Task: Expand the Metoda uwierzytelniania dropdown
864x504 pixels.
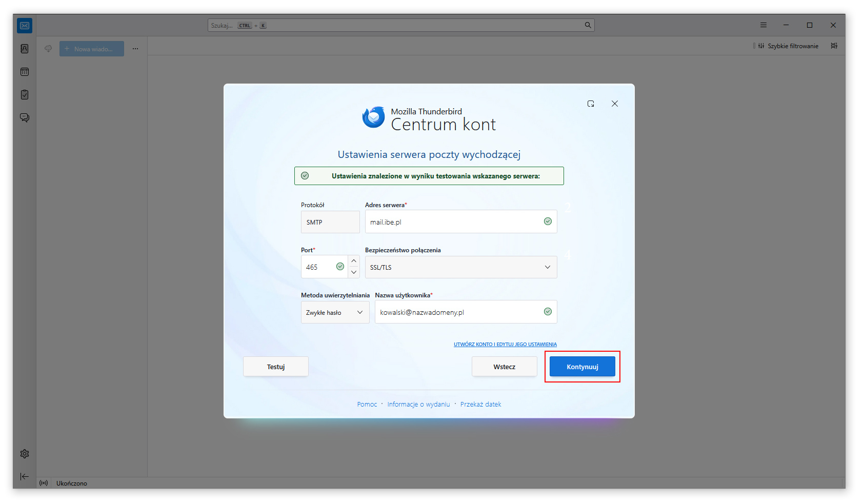Action: point(335,312)
